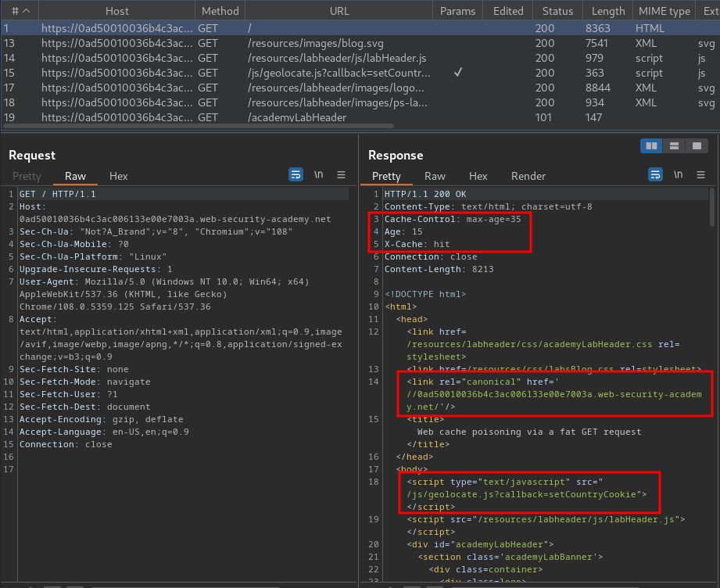The width and height of the screenshot is (720, 588).
Task: Open Request panel hamburger menu
Action: pyautogui.click(x=341, y=174)
